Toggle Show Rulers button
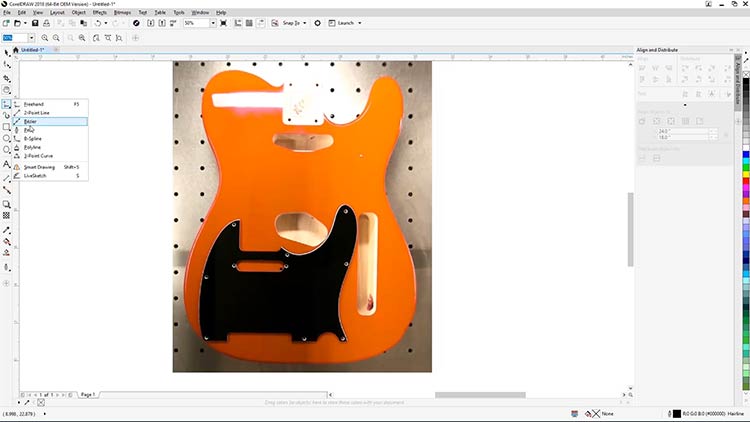 (x=238, y=23)
